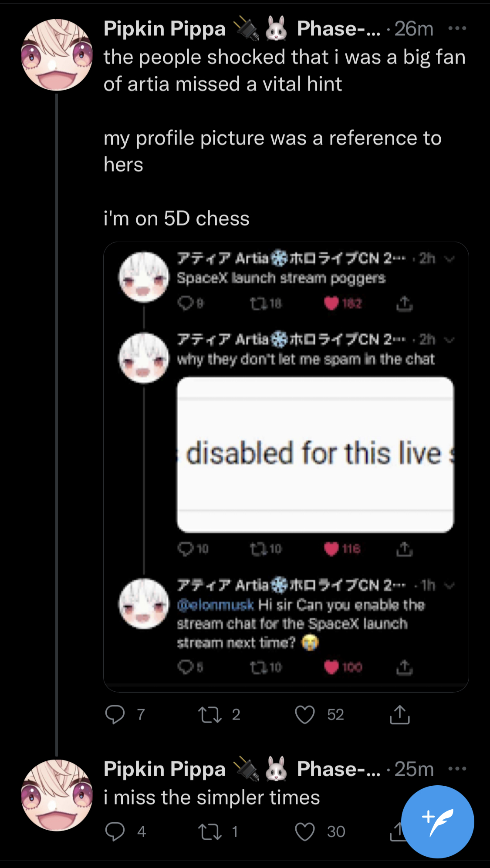
Task: Tap the 'disabled for this live' picture area
Action: (x=315, y=454)
